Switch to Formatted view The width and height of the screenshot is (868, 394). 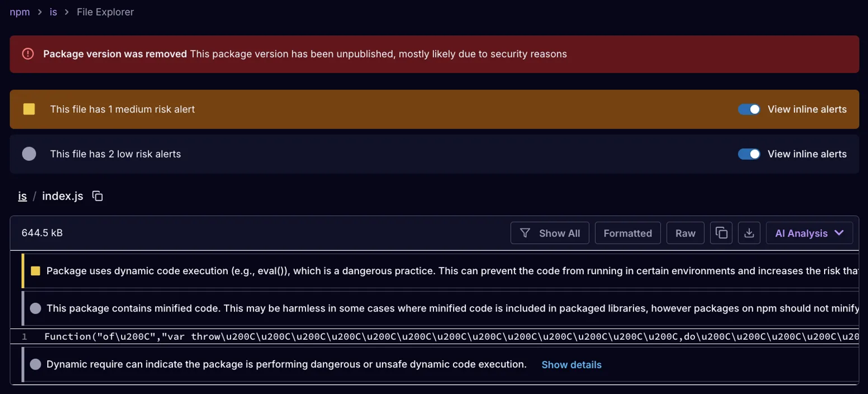[628, 233]
